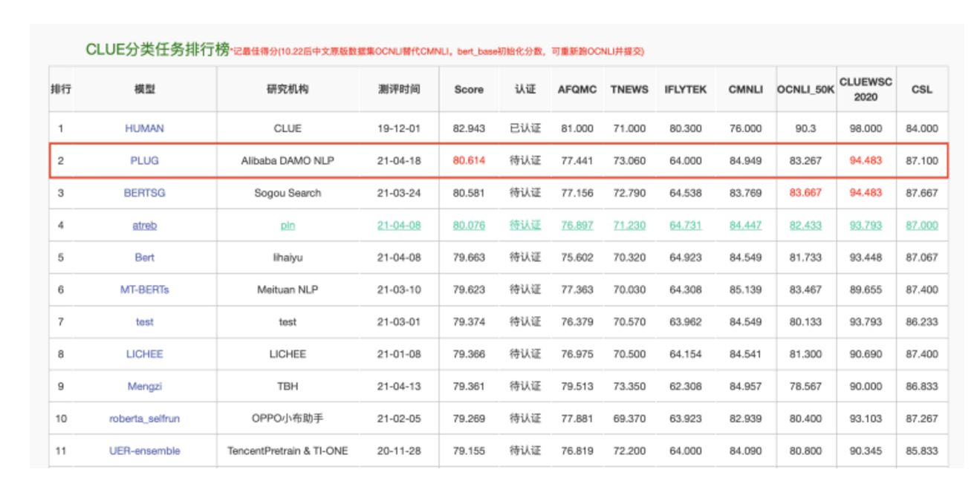
Task: Click the CSL column header
Action: coord(922,89)
